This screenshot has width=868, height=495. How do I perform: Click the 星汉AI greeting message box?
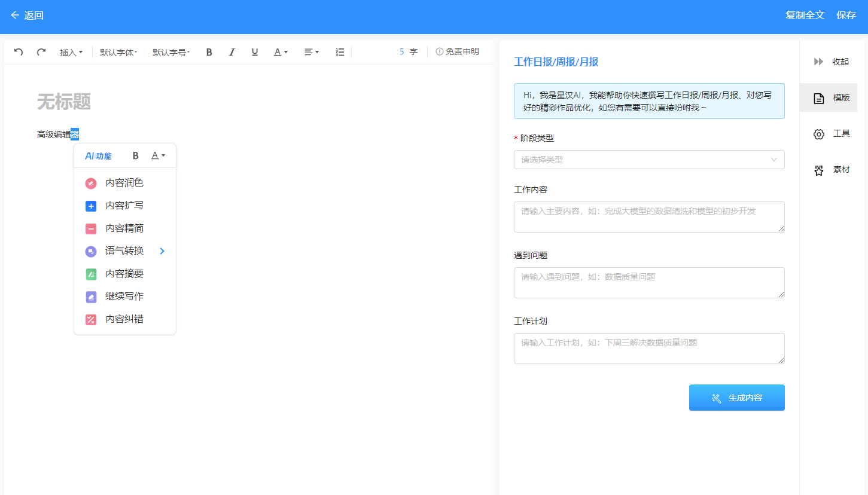click(649, 101)
